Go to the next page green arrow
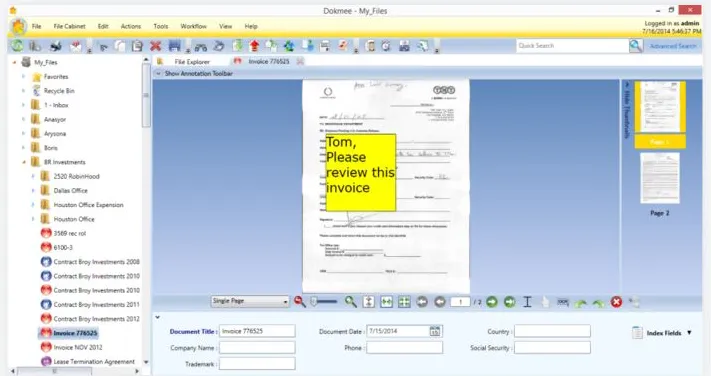Screen dimensions: 711x376 [492, 302]
